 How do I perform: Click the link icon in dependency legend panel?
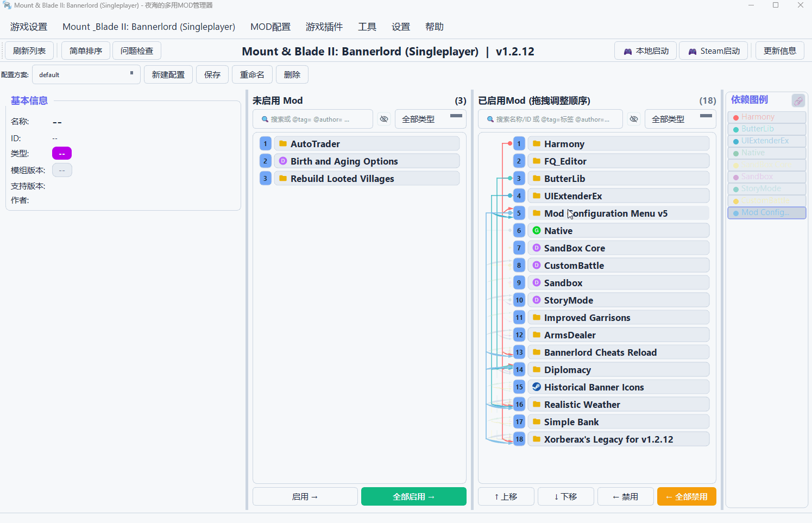tap(798, 100)
